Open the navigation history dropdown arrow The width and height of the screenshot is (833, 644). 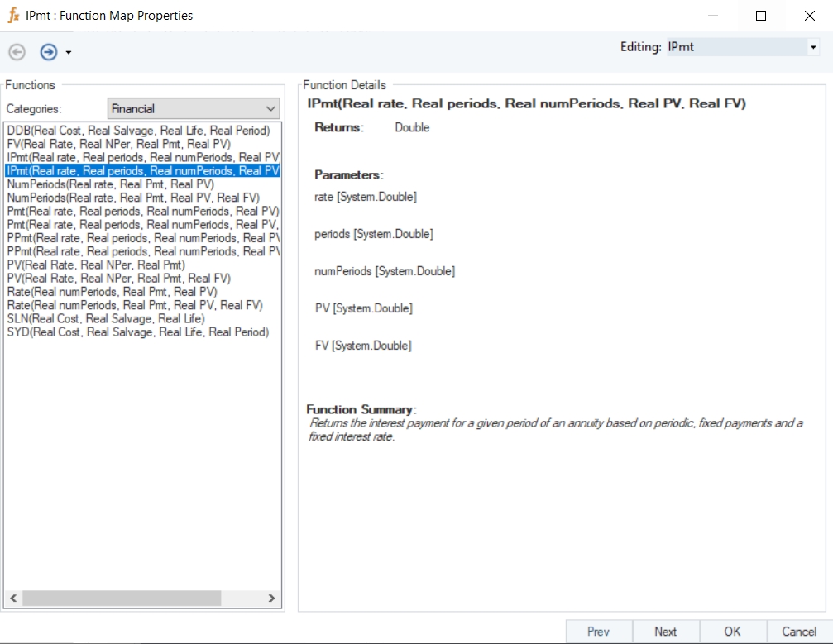point(68,53)
